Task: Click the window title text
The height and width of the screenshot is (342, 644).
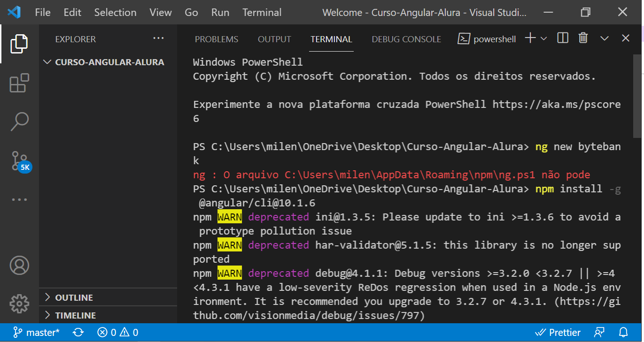Action: [425, 13]
